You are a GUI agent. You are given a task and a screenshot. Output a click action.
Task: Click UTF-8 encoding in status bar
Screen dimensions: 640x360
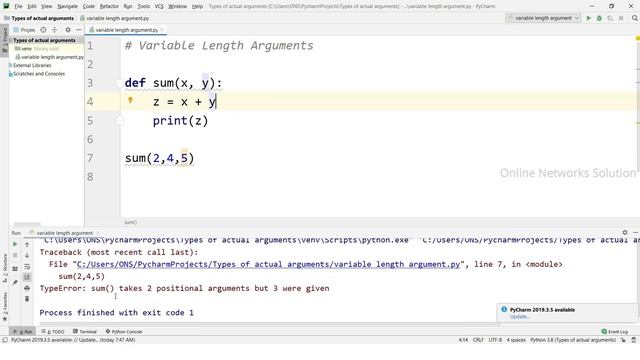(495, 340)
